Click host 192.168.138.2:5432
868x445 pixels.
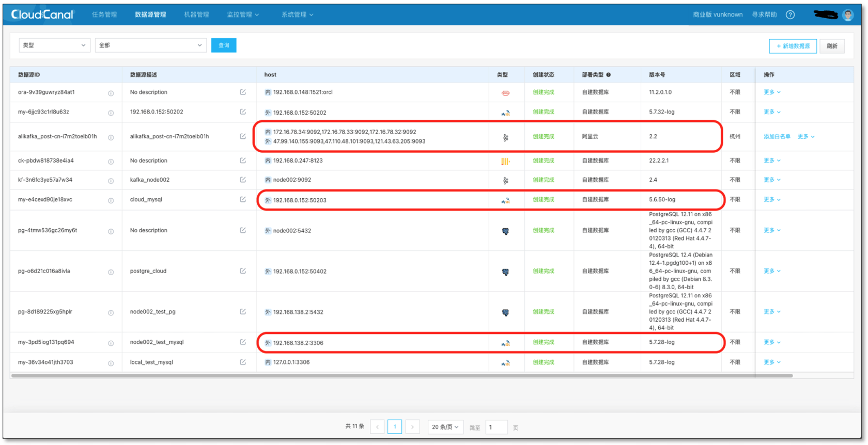click(x=298, y=312)
